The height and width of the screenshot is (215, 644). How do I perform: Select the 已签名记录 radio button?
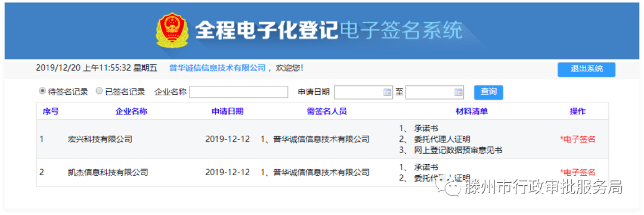pos(99,92)
